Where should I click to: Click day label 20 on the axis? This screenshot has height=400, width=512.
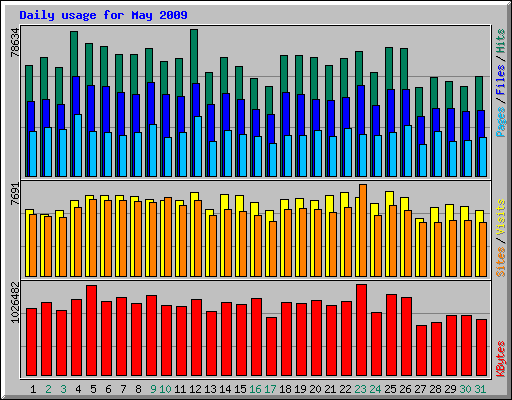pos(315,389)
